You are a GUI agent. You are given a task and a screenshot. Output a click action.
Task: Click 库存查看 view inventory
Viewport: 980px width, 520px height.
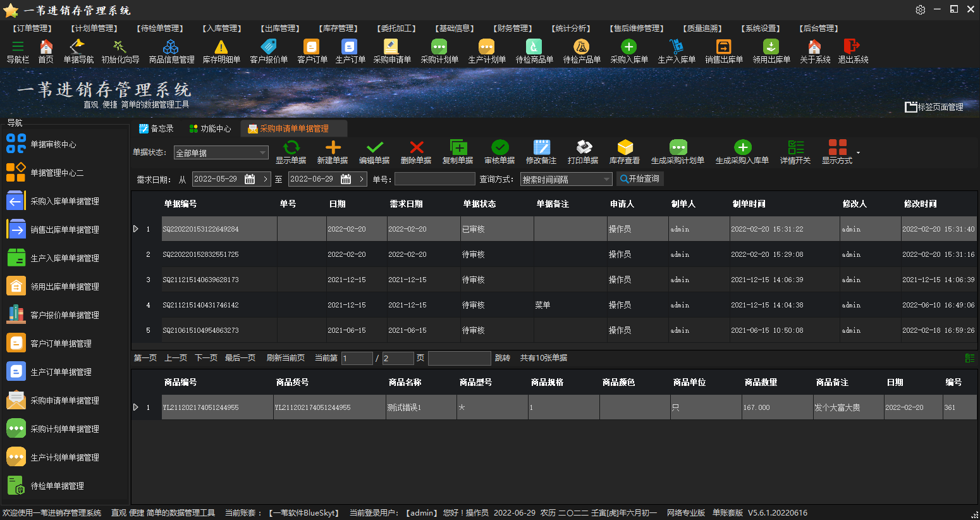pyautogui.click(x=625, y=152)
